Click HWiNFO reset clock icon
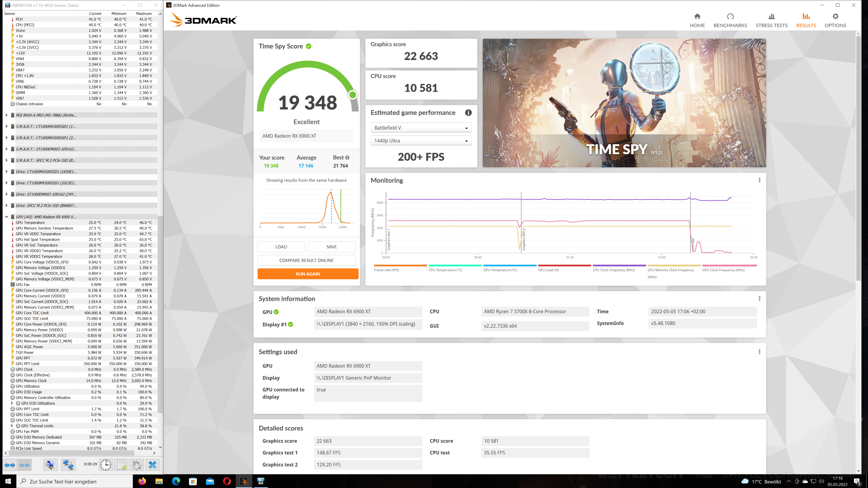Image resolution: width=868 pixels, height=488 pixels. [x=106, y=465]
